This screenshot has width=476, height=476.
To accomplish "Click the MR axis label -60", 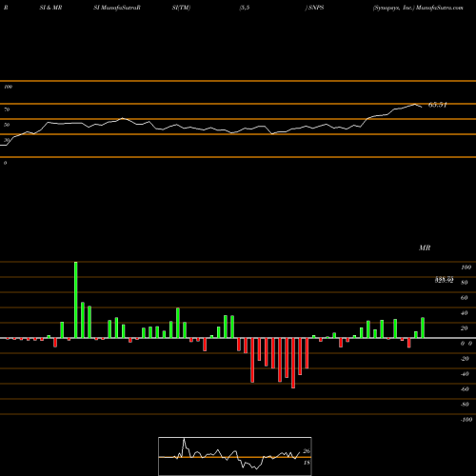I will pos(465,389).
